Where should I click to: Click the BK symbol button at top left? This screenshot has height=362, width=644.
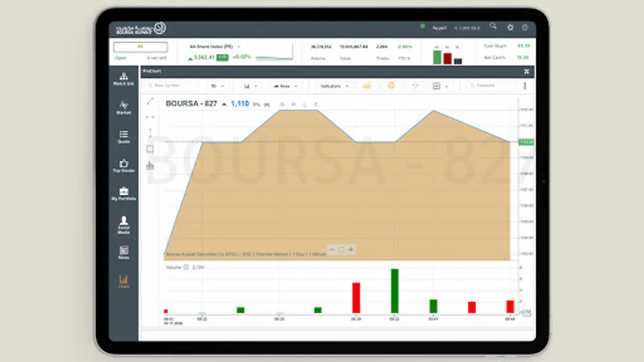pos(140,47)
